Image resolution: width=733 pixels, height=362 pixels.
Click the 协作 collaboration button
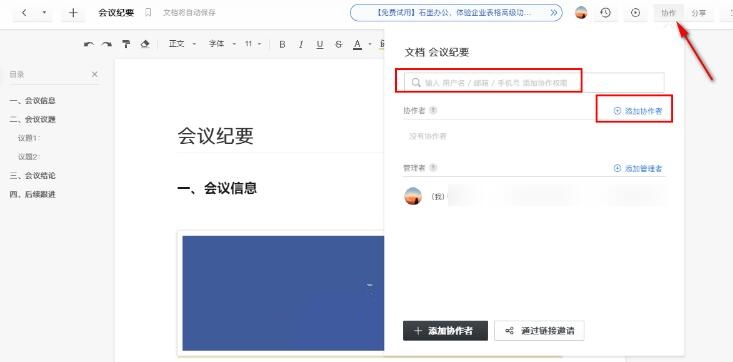pyautogui.click(x=668, y=13)
